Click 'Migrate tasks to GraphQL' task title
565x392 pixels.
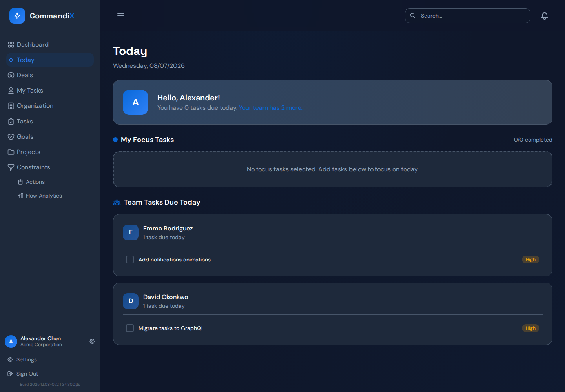(x=171, y=328)
